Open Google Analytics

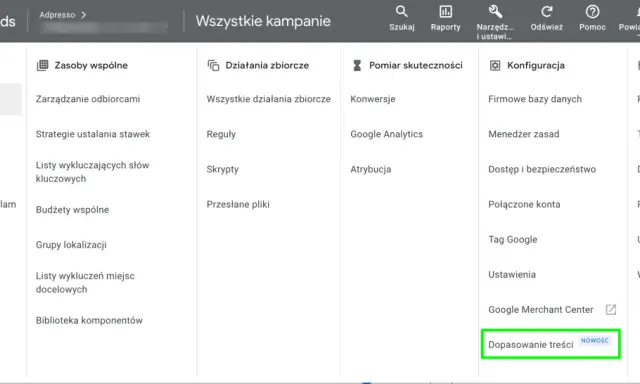click(x=387, y=134)
